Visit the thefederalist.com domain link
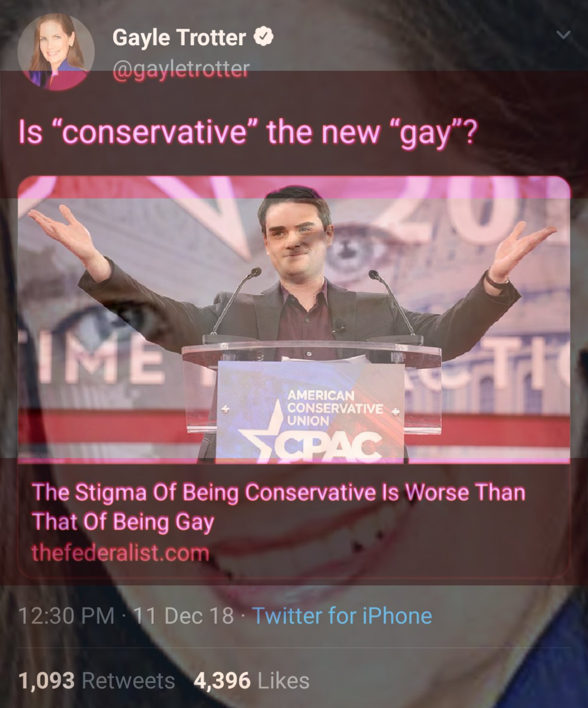588x708 pixels. coord(120,553)
